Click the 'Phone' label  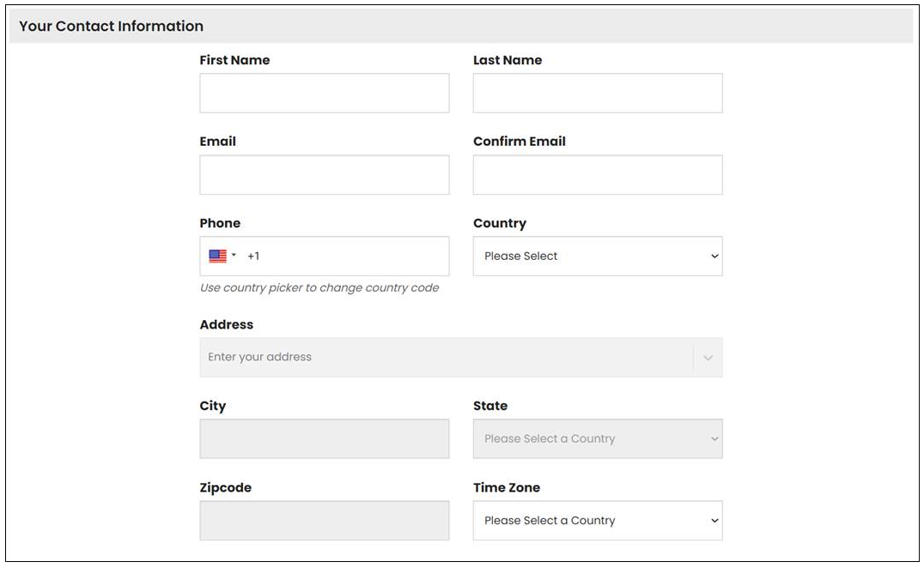click(x=220, y=223)
